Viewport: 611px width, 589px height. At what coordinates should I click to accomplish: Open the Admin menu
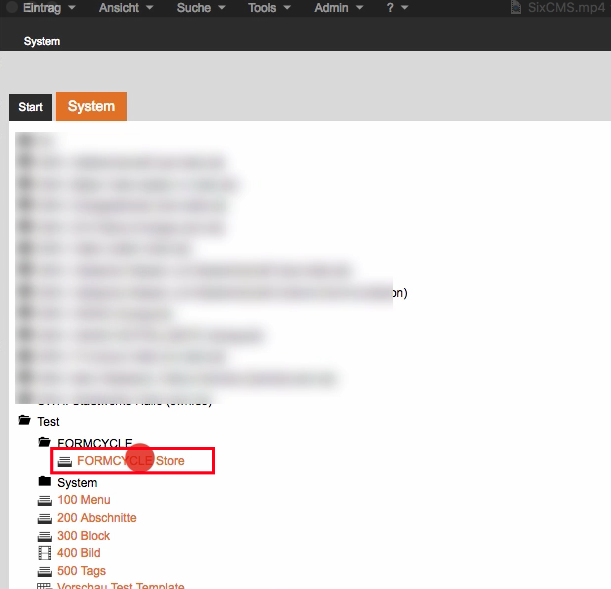coord(338,8)
